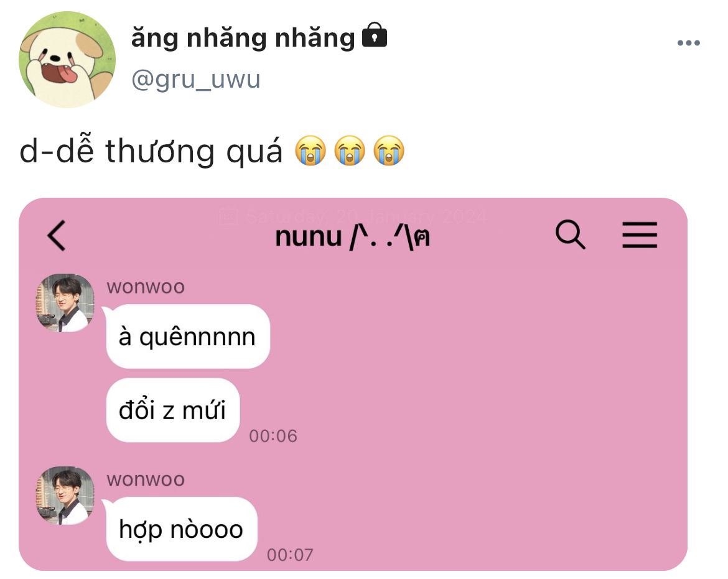Image resolution: width=728 pixels, height=579 pixels.
Task: Select the 'đổi z mứi' message bubble
Action: click(173, 410)
